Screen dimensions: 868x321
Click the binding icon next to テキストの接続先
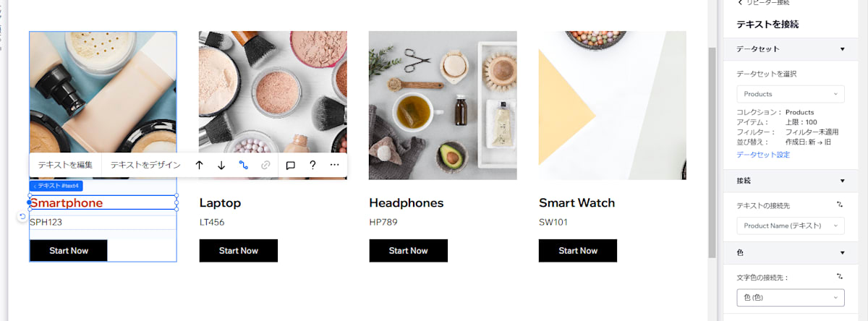[840, 205]
